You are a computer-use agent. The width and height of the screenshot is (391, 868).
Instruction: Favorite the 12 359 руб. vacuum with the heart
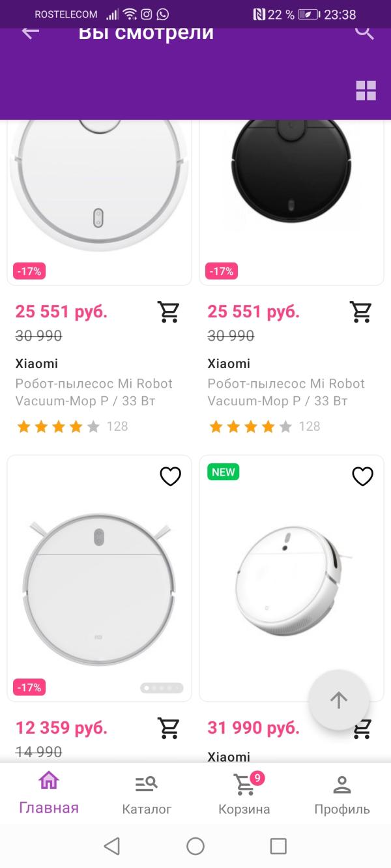(170, 476)
